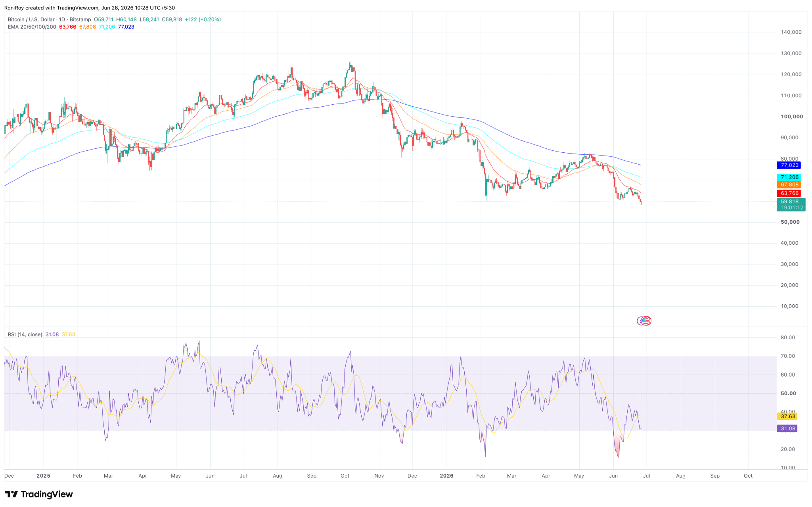The image size is (812, 507).
Task: Click the 40,000 price axis label
Action: click(x=789, y=243)
